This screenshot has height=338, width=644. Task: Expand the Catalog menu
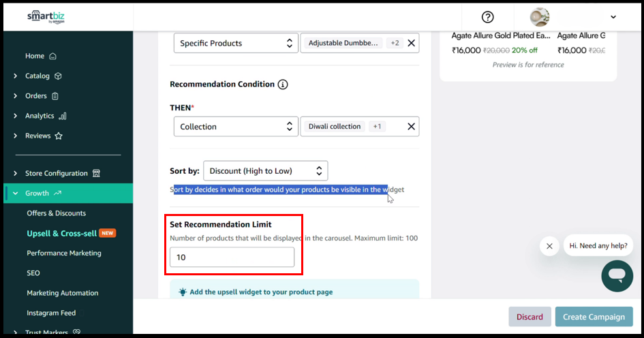click(37, 76)
